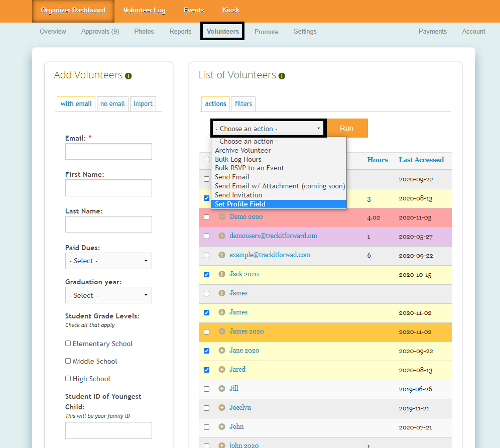Open demouser1@trackitforward.com volunteer link

coord(273,236)
